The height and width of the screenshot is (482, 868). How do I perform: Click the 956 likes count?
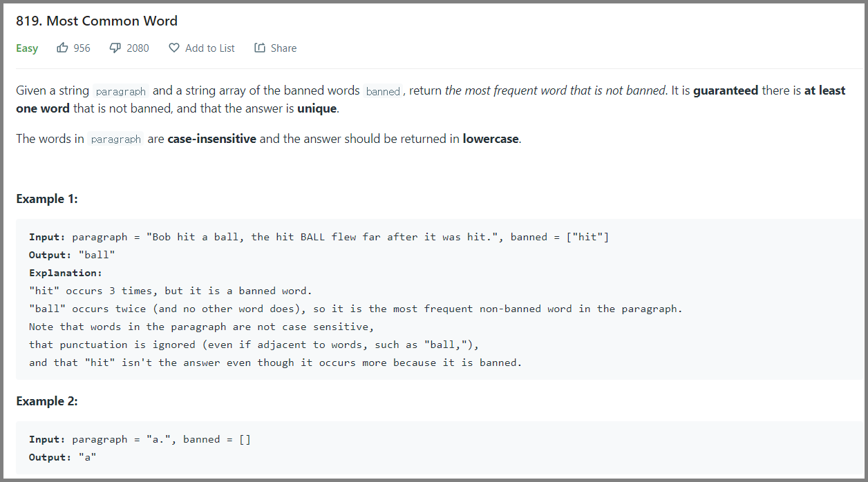(82, 48)
